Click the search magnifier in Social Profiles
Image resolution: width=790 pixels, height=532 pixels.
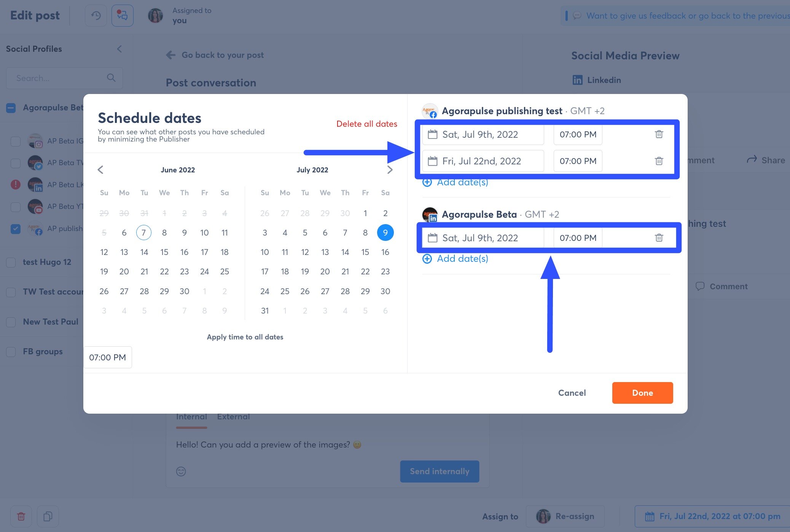click(111, 78)
